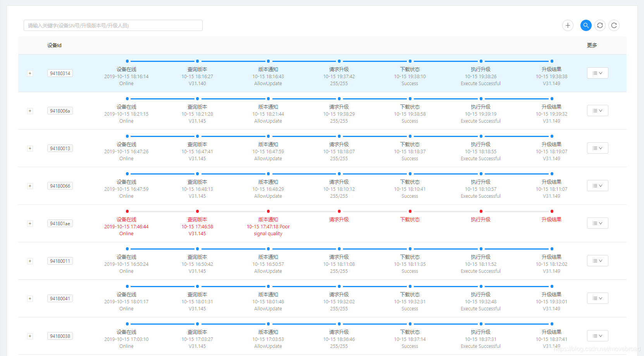Click the sync arrows icon button
This screenshot has height=356, width=644.
click(600, 26)
